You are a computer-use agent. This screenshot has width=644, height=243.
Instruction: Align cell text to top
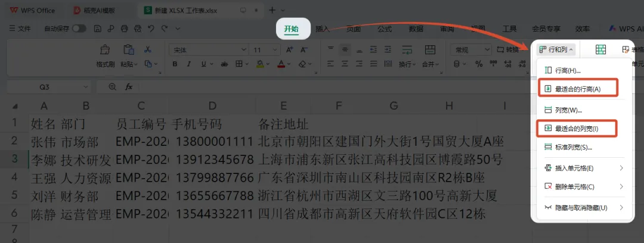coord(330,49)
